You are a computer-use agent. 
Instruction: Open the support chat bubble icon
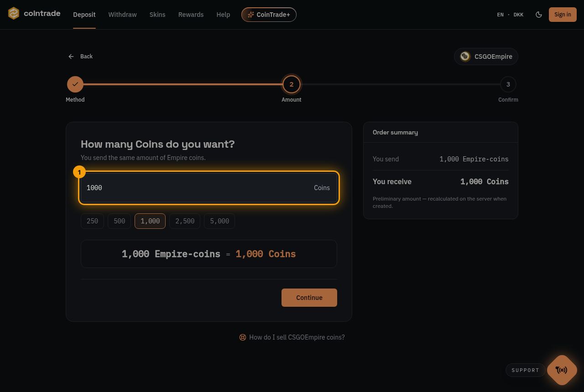pyautogui.click(x=562, y=370)
